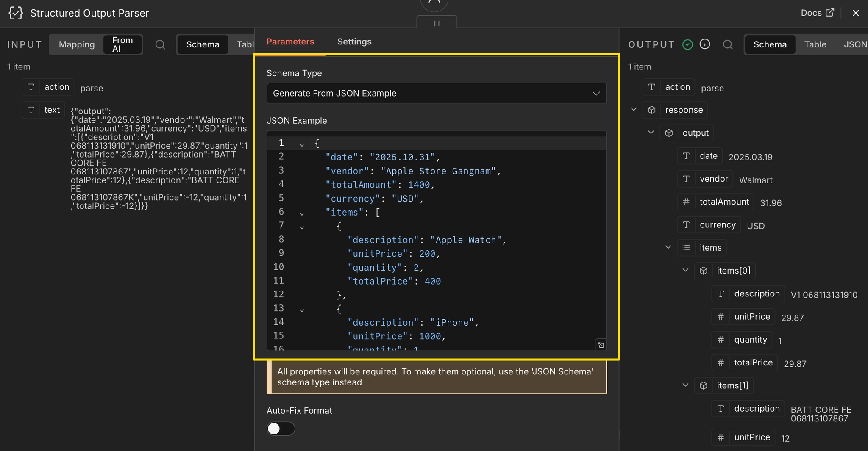Screen dimensions: 868x451
Task: Click the output object pill
Action: click(x=687, y=133)
